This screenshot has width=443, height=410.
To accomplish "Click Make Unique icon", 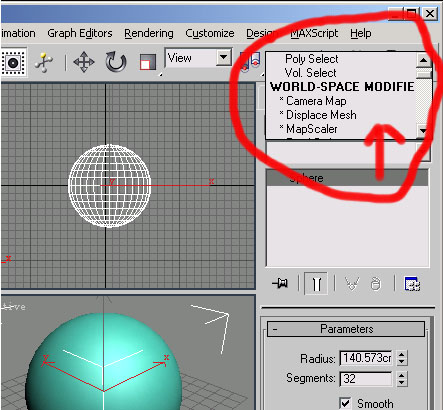I will pos(352,284).
